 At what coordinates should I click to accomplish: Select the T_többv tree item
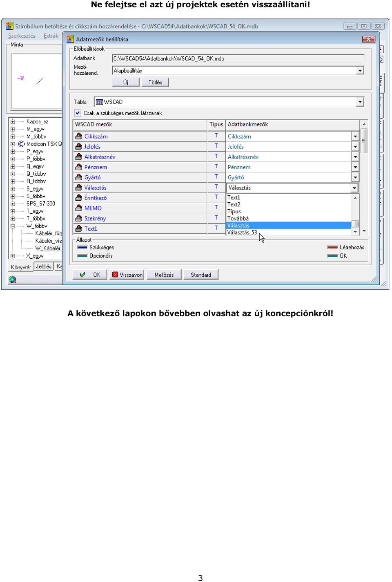[36, 218]
